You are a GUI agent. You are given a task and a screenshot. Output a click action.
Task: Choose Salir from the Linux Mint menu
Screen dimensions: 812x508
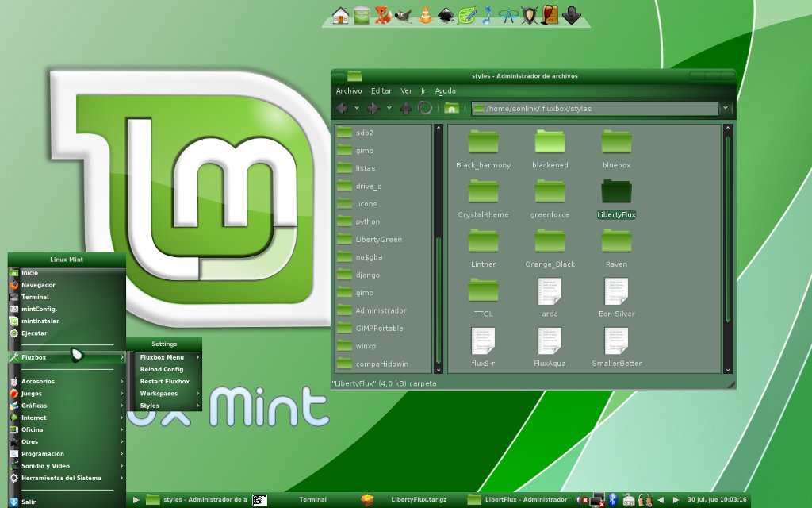pyautogui.click(x=67, y=502)
